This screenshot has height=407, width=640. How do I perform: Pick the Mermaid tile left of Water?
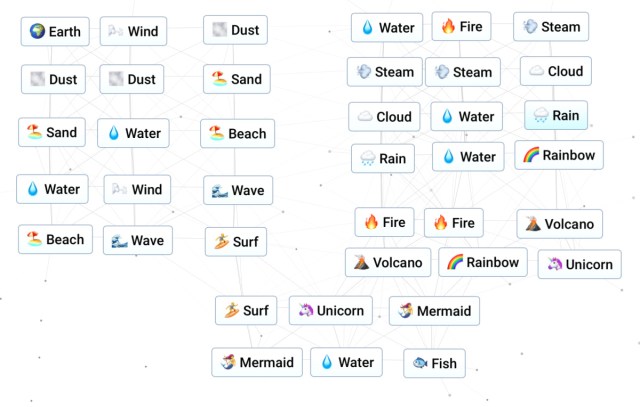pyautogui.click(x=257, y=362)
